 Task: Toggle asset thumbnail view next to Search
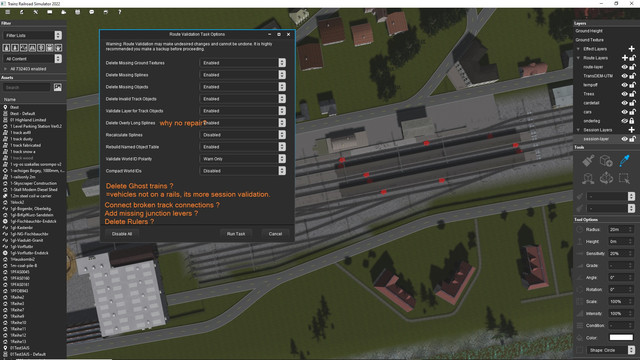pyautogui.click(x=58, y=87)
